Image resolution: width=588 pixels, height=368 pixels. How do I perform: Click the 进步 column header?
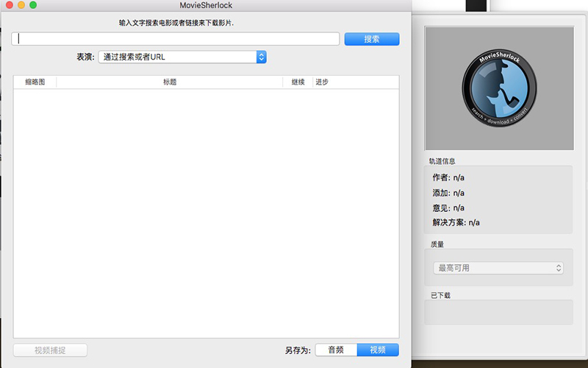click(x=356, y=82)
